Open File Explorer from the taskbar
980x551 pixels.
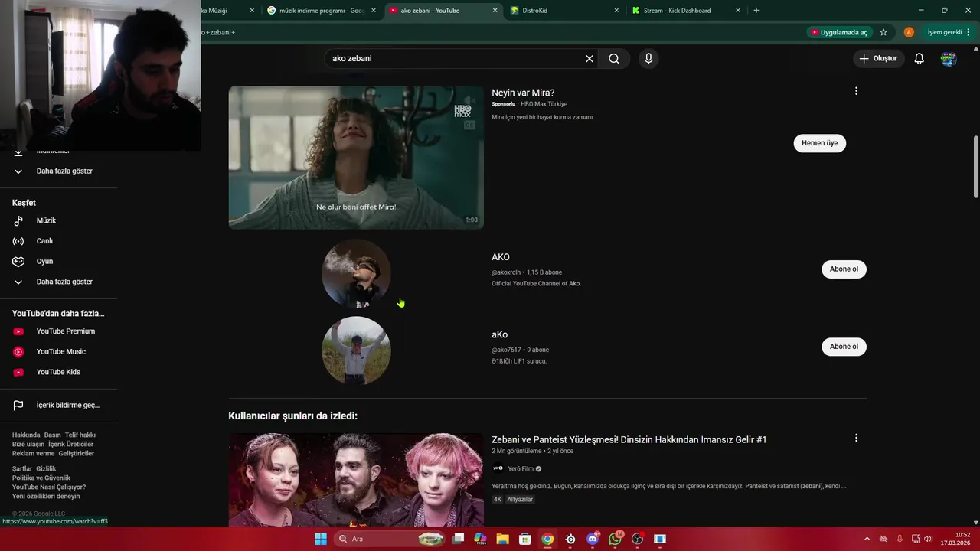(502, 539)
